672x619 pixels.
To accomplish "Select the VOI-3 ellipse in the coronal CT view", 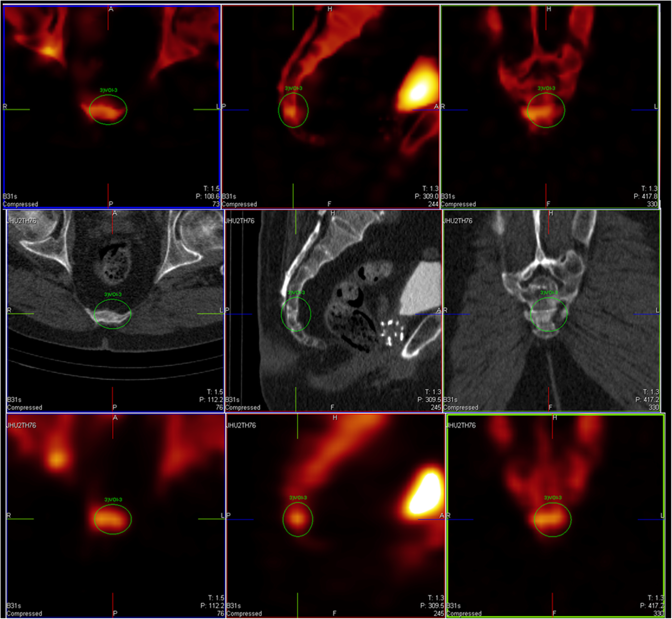I will [x=549, y=314].
